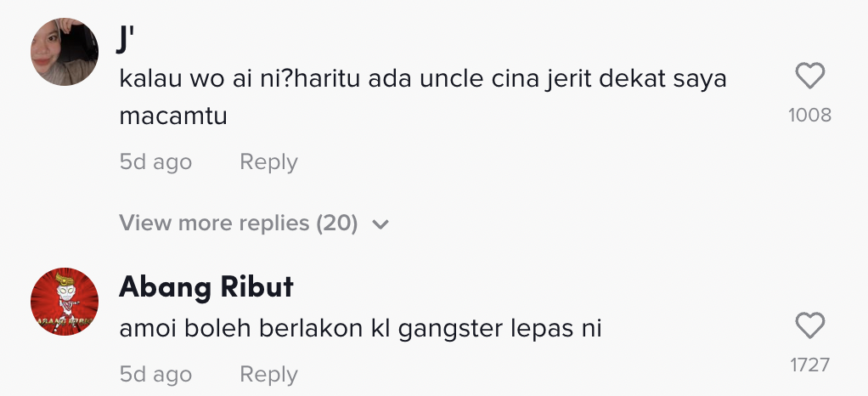Image resolution: width=868 pixels, height=396 pixels.
Task: Click 5d ago timestamp under Abang Ribut comment
Action: 155,374
